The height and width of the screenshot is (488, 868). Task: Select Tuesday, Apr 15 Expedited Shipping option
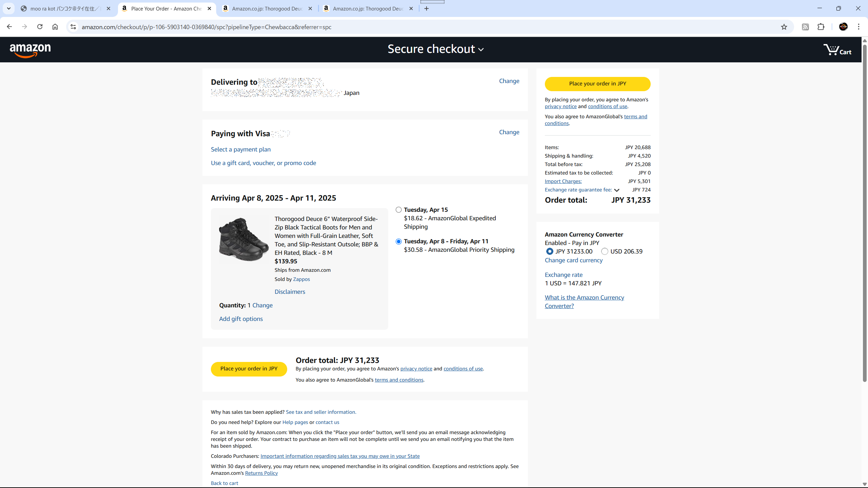[399, 210]
